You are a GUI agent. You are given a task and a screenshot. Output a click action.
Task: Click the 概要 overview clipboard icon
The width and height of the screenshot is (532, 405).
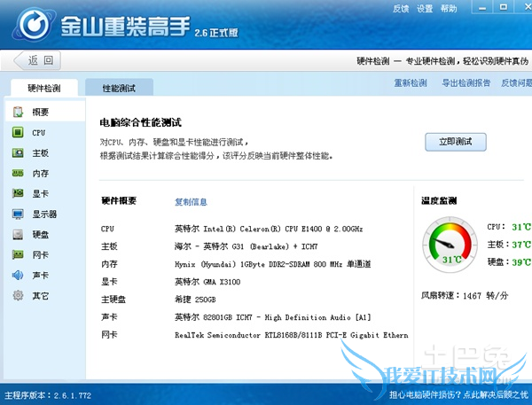tap(18, 112)
